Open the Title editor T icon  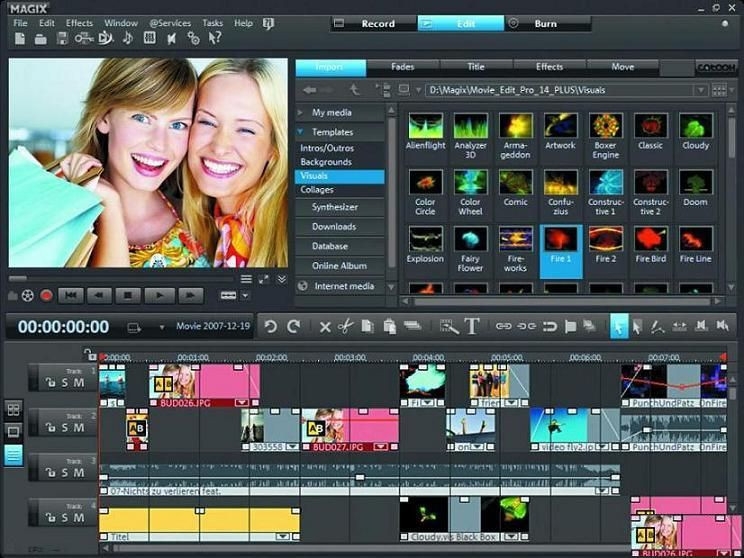pos(472,326)
